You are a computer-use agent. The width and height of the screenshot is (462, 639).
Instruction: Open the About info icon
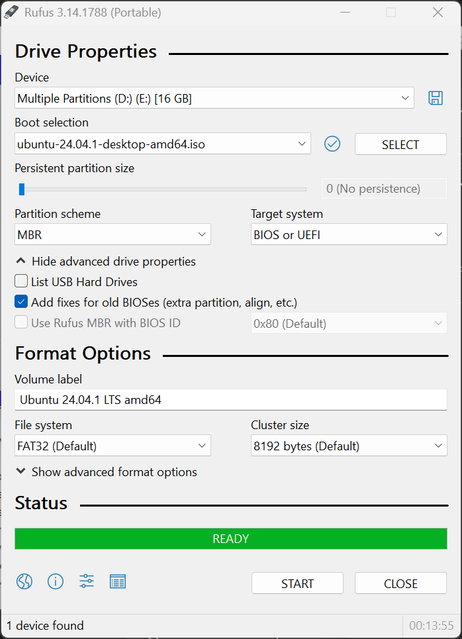55,581
